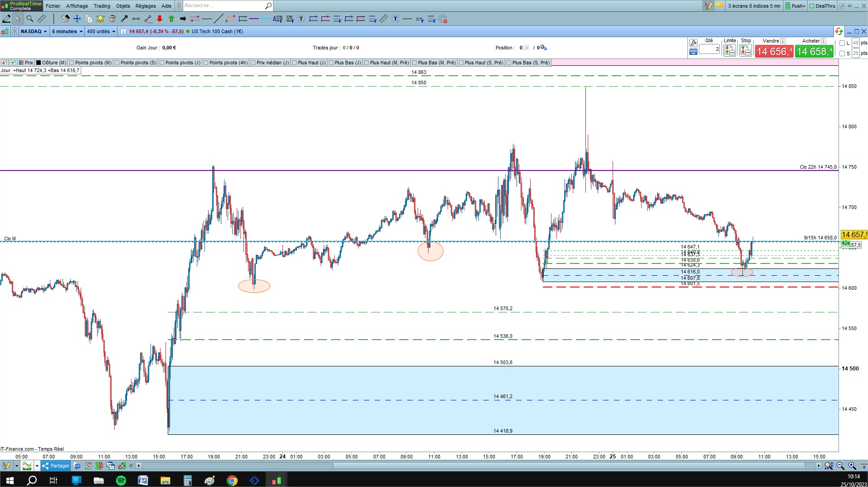The image size is (868, 487).
Task: Click the alert bell icon
Action: click(101, 19)
